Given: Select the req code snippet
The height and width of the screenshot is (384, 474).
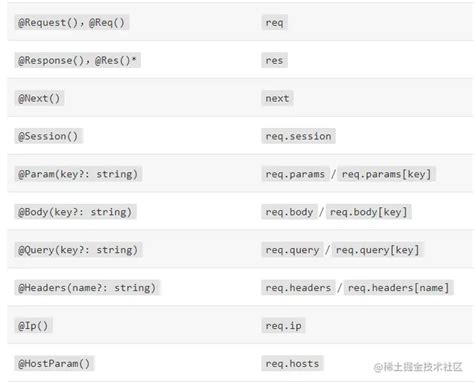Looking at the screenshot, I should pos(274,23).
